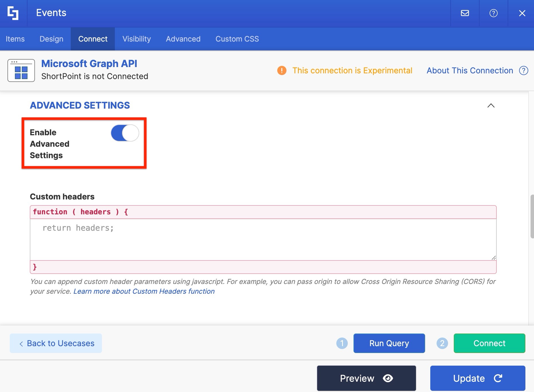Open the Custom CSS tab
This screenshot has height=392, width=534.
tap(237, 39)
